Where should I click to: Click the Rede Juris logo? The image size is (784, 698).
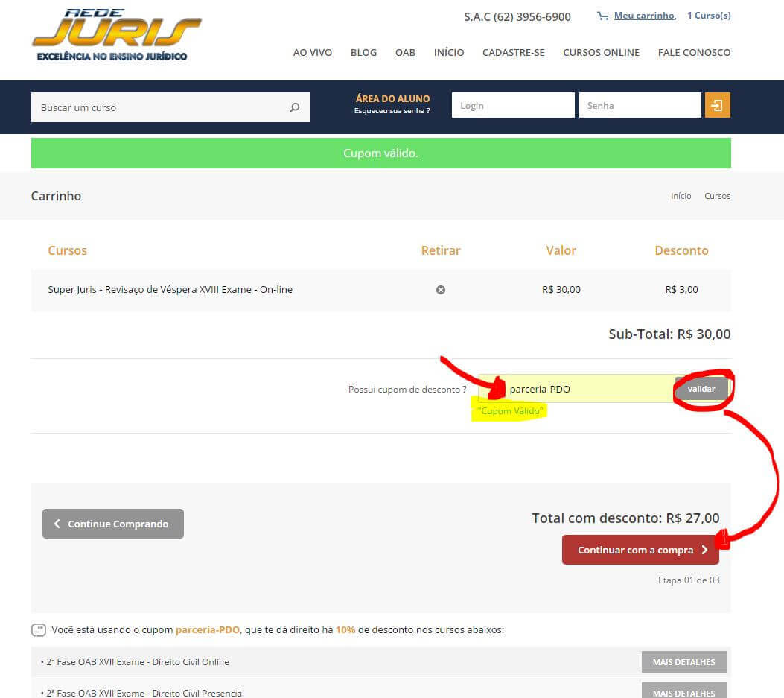117,35
